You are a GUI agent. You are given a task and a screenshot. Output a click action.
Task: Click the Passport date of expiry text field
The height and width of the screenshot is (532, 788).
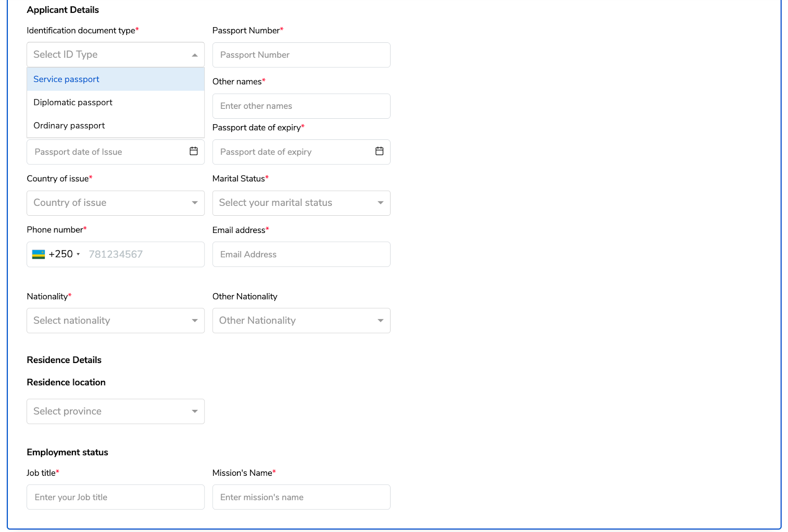coord(291,152)
